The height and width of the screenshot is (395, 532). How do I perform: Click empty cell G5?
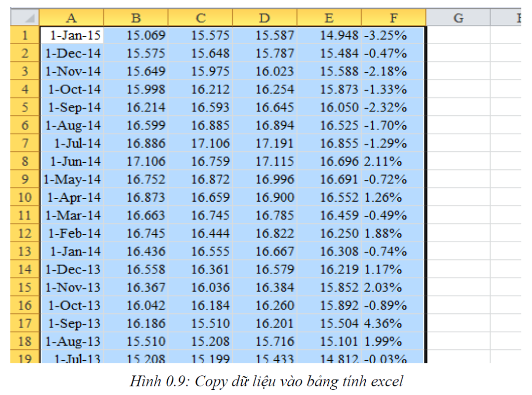pyautogui.click(x=458, y=108)
